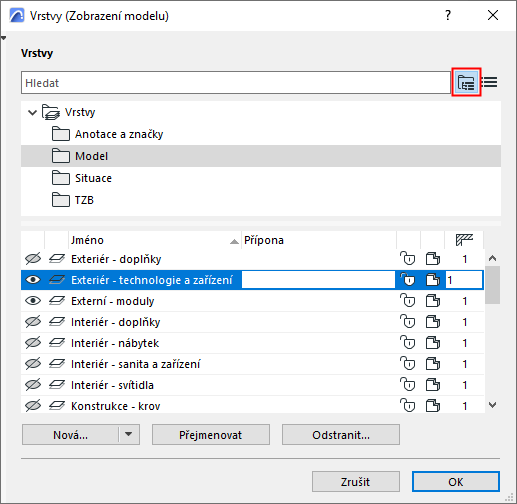Image resolution: width=517 pixels, height=504 pixels.
Task: Toggle lock on Interiér - nábytek layer
Action: click(x=408, y=343)
